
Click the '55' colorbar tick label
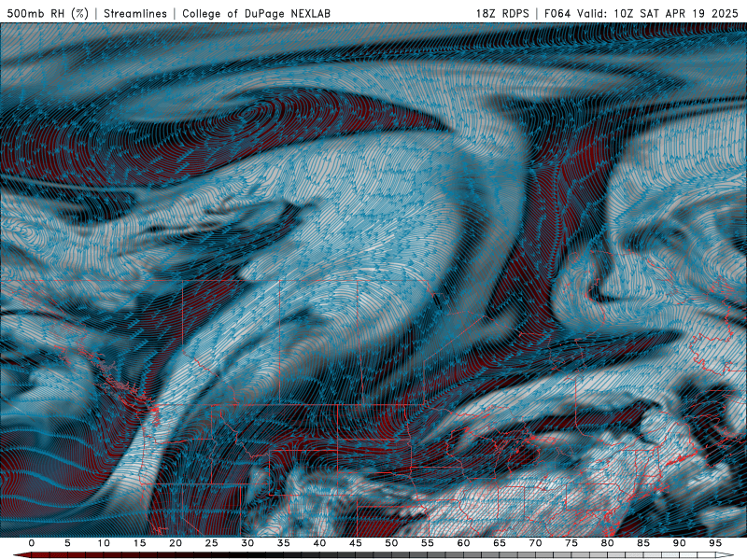[x=428, y=543]
